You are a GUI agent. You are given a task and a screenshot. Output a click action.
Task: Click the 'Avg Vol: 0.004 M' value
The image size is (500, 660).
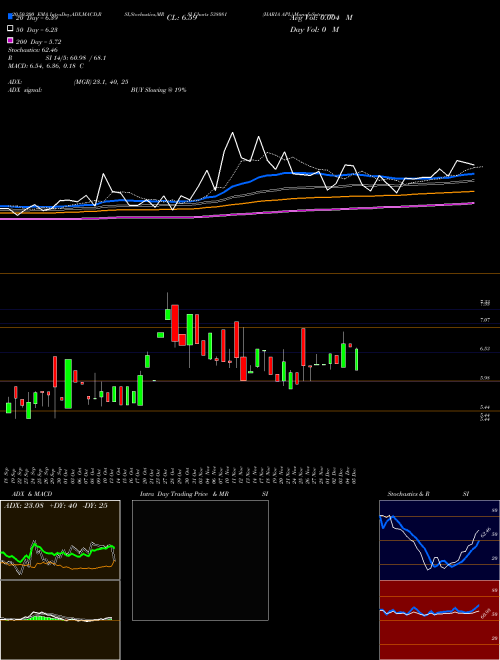[321, 18]
